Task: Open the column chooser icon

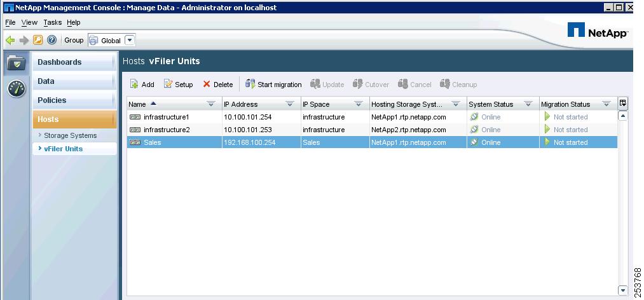Action: click(x=622, y=104)
